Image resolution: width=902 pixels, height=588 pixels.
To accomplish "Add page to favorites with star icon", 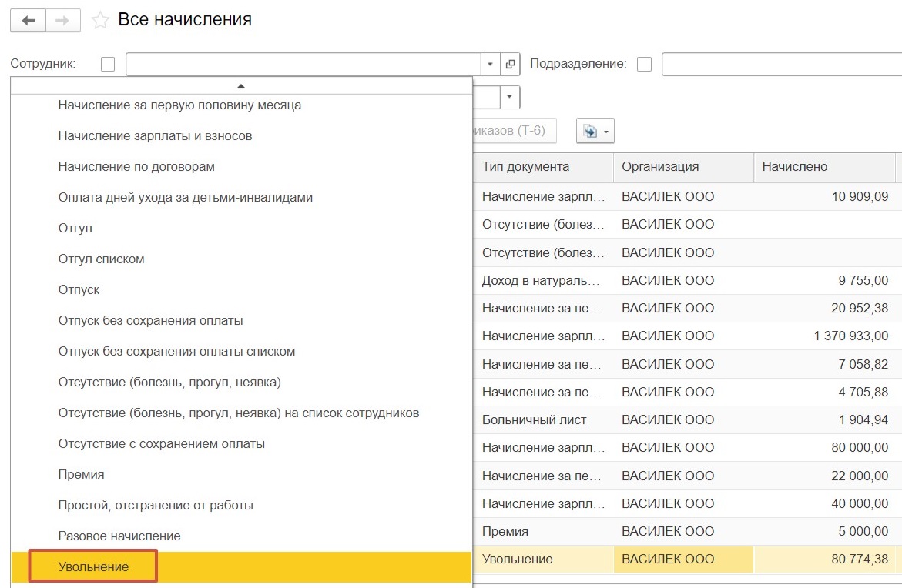I will click(x=100, y=20).
